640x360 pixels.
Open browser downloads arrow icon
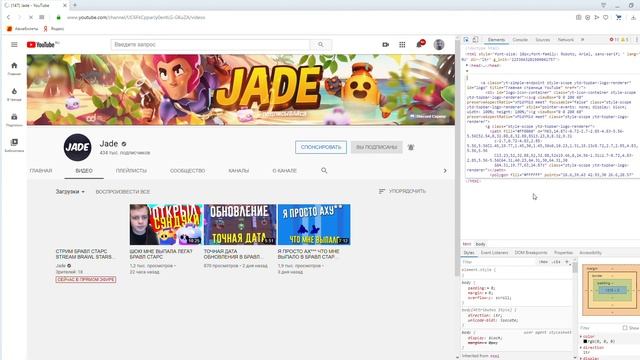633,17
